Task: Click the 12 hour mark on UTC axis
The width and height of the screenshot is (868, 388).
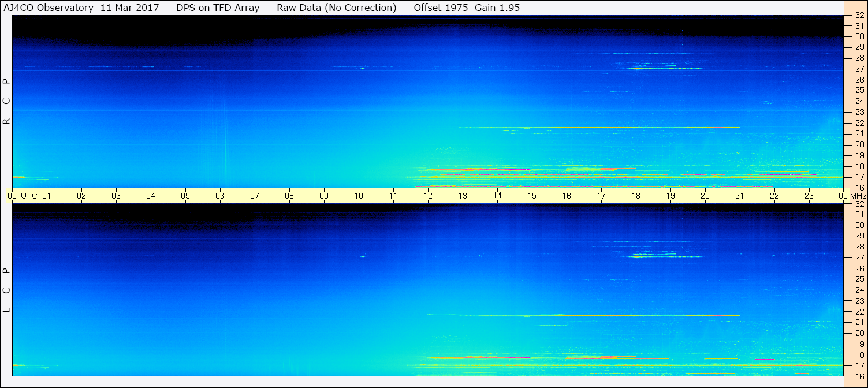Action: coord(428,196)
